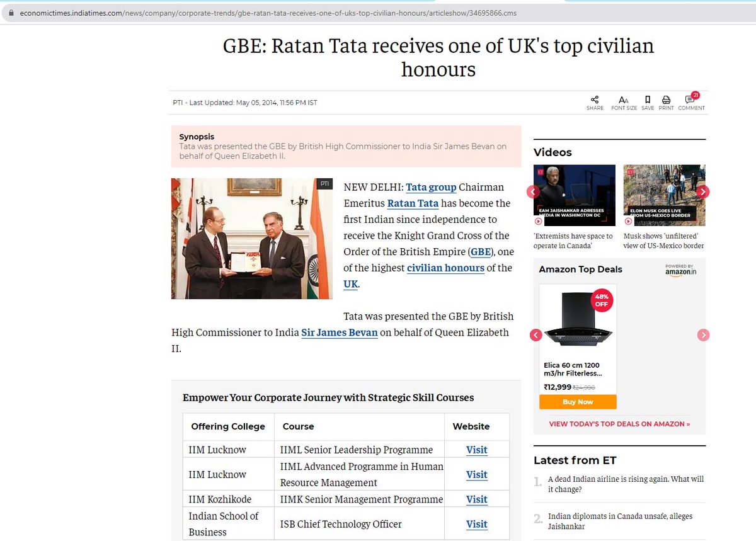756x541 pixels.
Task: Save the article with bookmark icon
Action: 648,100
